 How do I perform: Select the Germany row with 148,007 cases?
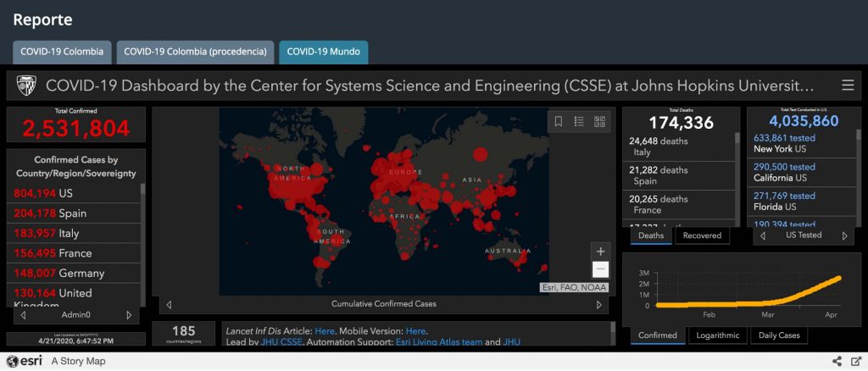tap(73, 273)
